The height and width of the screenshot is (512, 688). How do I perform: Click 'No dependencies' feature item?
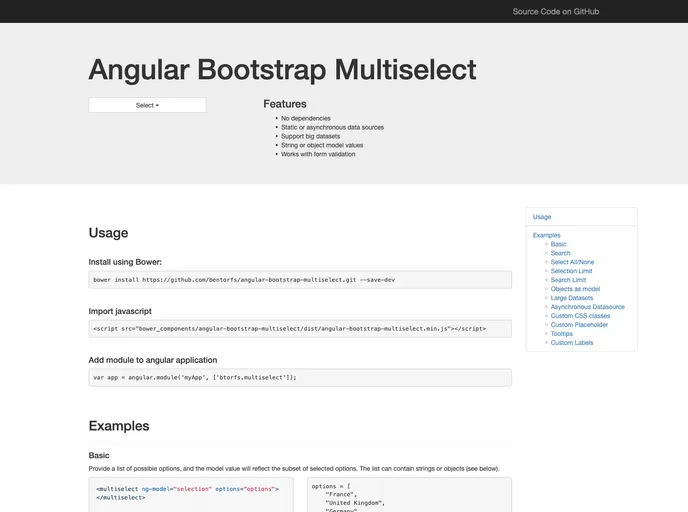tap(306, 118)
